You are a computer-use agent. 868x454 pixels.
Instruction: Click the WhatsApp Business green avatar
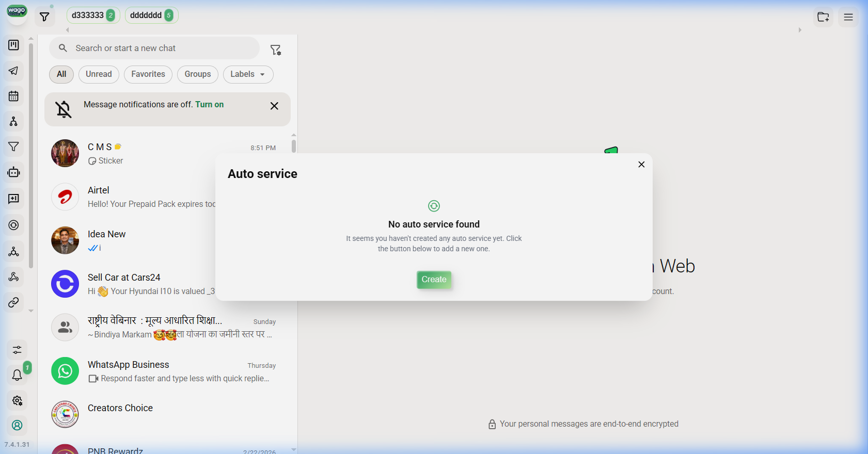[65, 371]
